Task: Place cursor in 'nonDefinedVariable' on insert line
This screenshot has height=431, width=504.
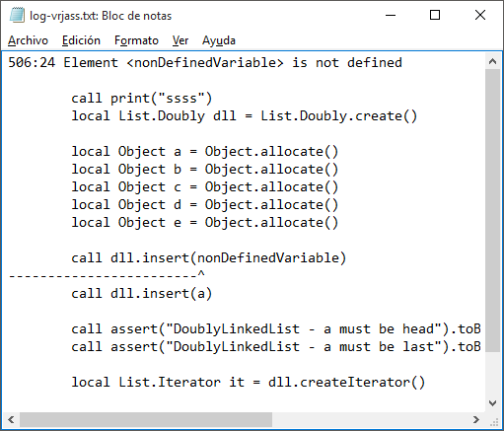Action: click(x=268, y=257)
